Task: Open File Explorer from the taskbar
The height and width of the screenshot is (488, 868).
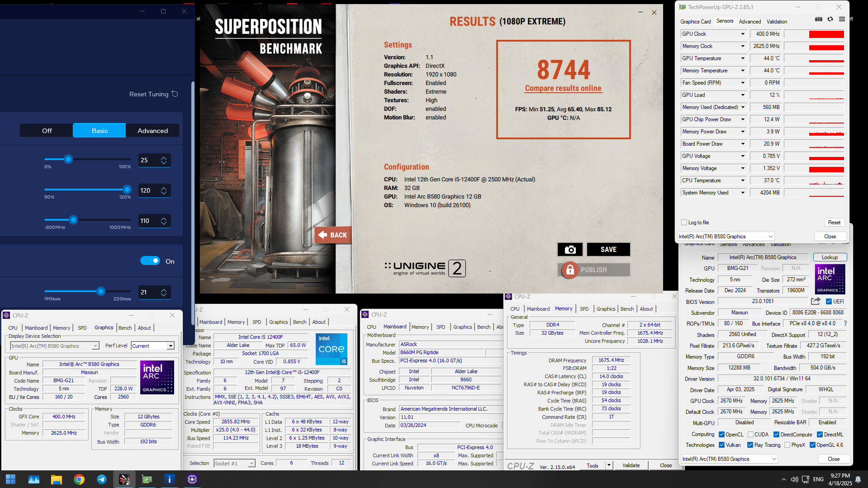Action: coord(57,479)
